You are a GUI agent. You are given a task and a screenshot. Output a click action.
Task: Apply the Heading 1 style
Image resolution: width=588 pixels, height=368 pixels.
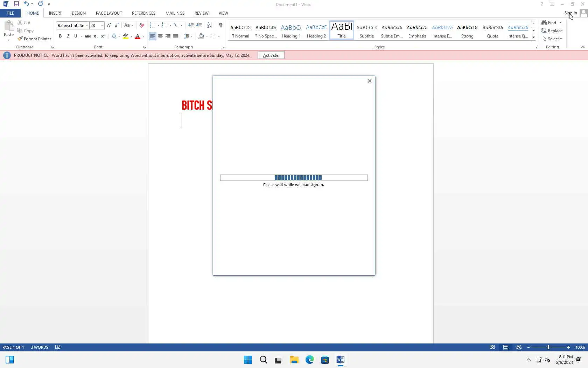click(291, 30)
